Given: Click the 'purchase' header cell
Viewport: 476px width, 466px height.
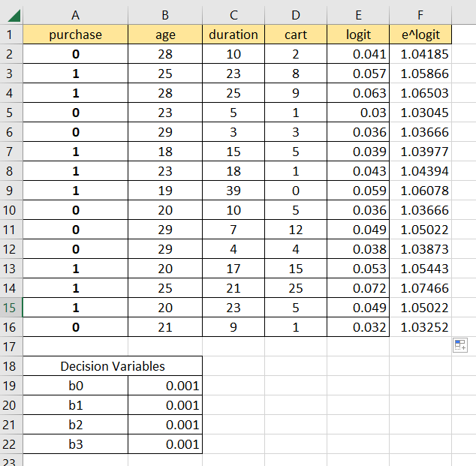Looking at the screenshot, I should [x=75, y=35].
